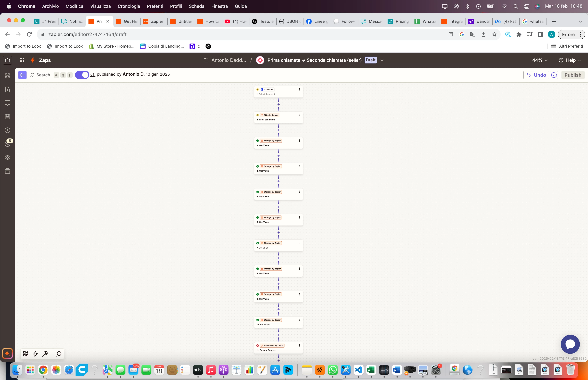Select the step 7 Get Value card
The image size is (588, 380).
[278, 245]
